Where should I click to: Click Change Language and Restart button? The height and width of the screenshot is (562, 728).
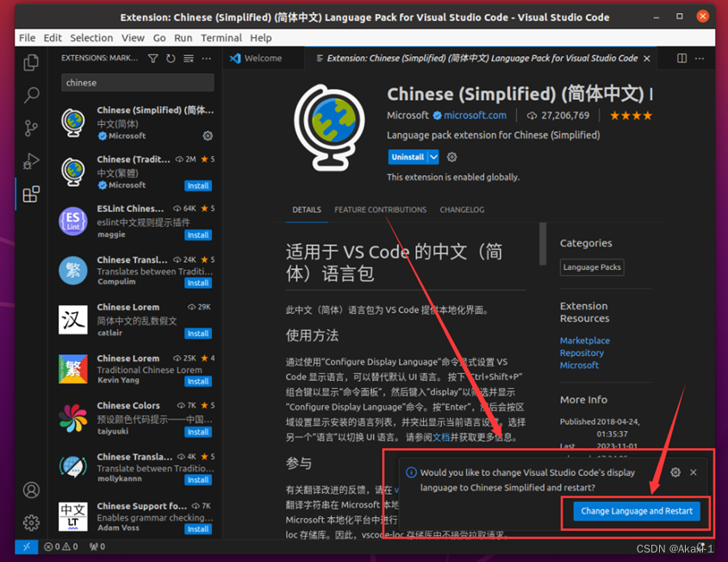pos(637,511)
